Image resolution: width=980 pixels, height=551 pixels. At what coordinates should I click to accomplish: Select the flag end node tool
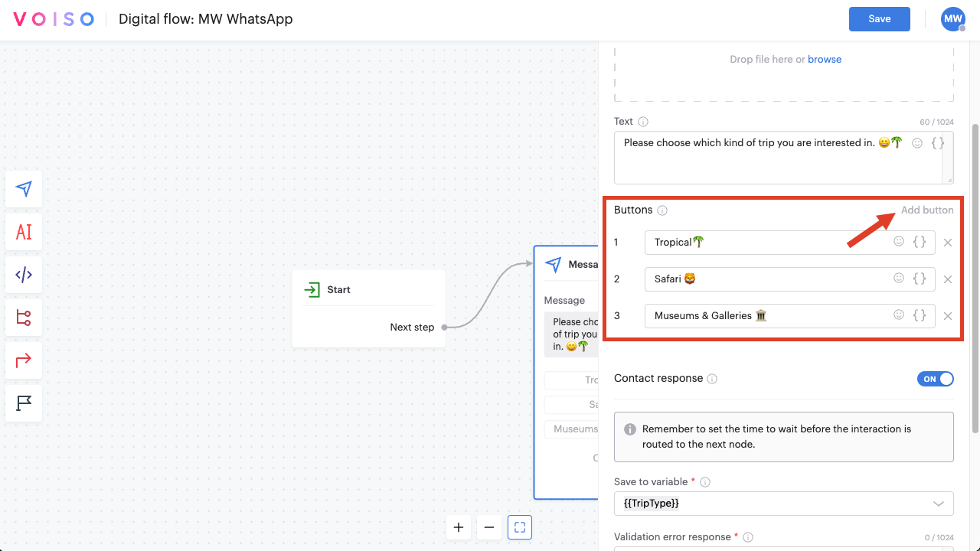pos(24,403)
